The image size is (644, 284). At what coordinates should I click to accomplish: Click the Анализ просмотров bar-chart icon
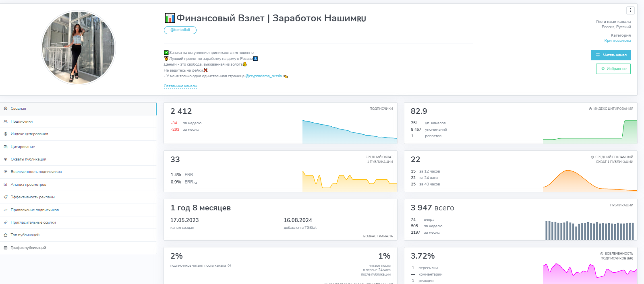(x=6, y=185)
